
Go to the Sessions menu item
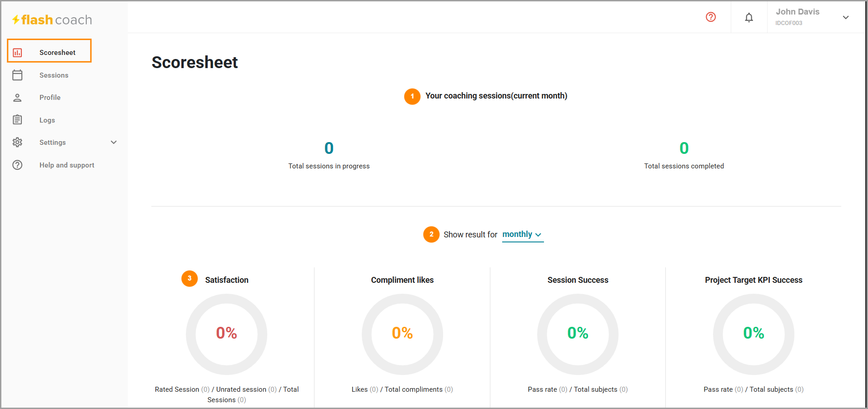pyautogui.click(x=54, y=75)
